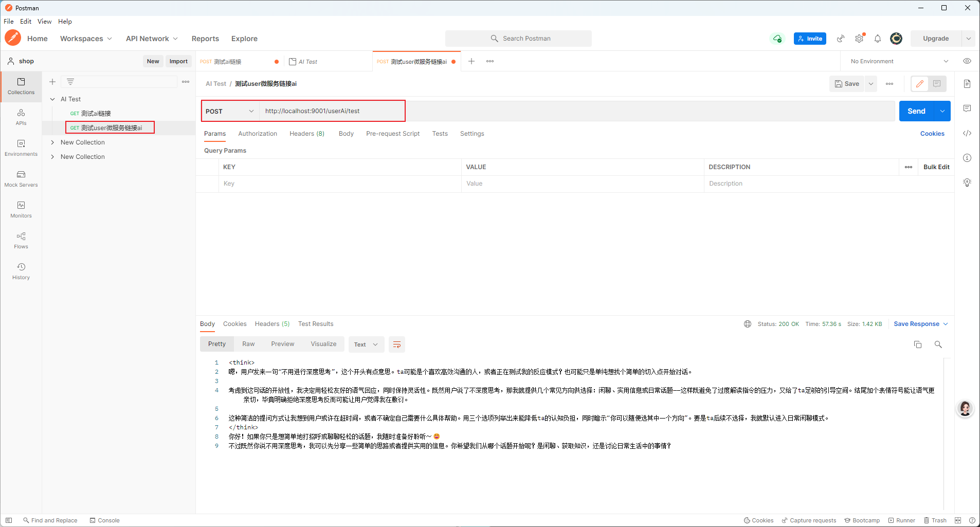
Task: Open the Environments sidebar panel
Action: pos(21,148)
